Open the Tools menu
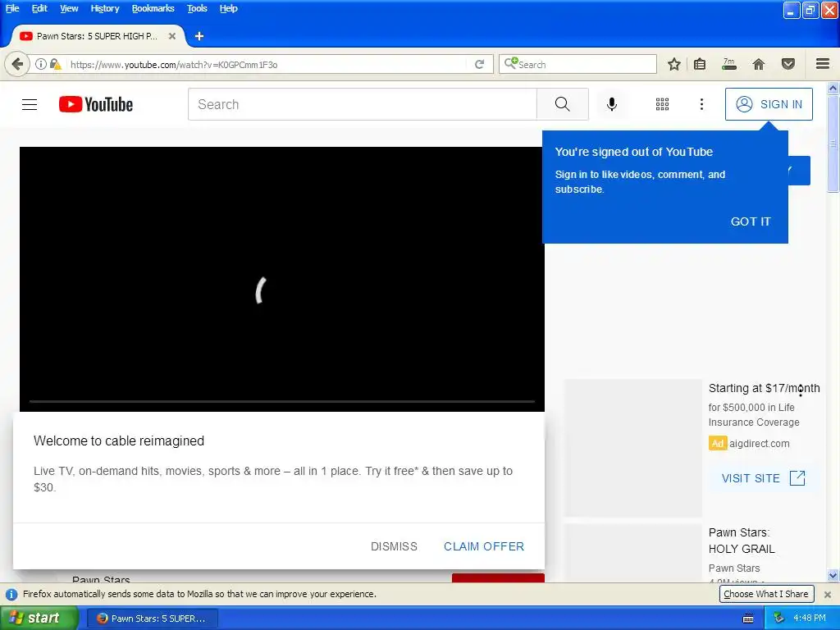This screenshot has width=840, height=630. [x=197, y=8]
